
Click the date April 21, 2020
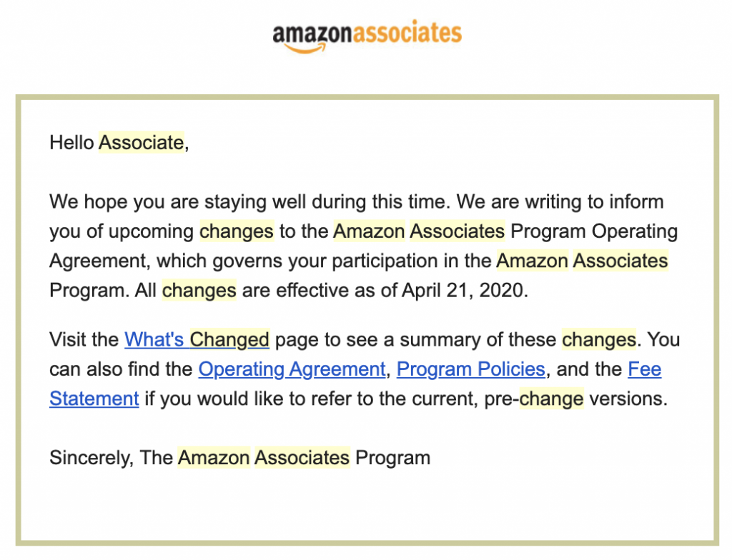(x=465, y=290)
